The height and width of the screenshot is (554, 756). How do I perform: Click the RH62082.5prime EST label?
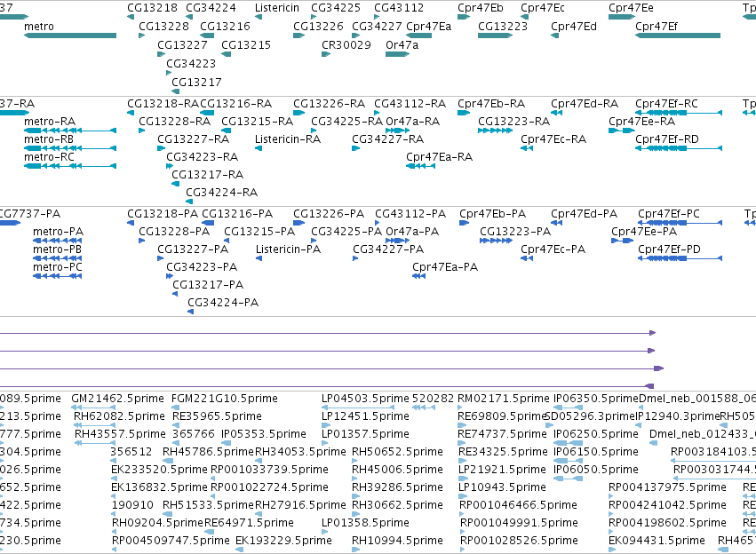click(120, 416)
